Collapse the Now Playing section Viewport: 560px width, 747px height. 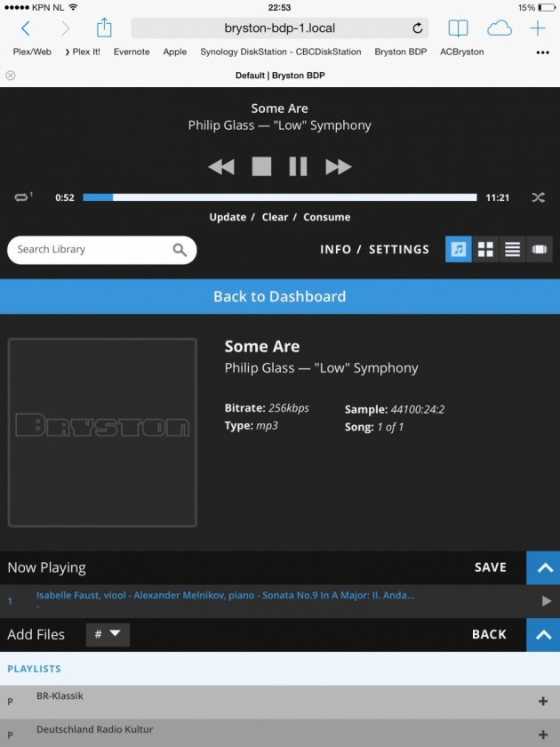pyautogui.click(x=543, y=568)
